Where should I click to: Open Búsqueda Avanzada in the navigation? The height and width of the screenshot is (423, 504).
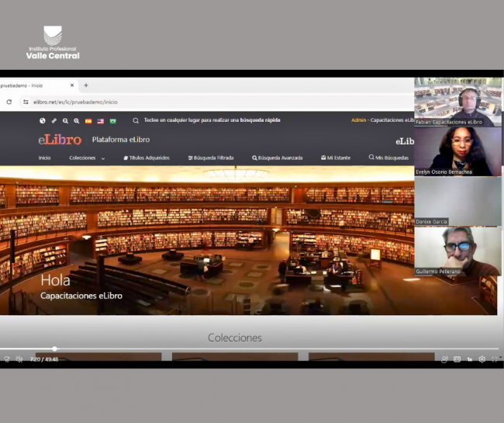coord(277,158)
